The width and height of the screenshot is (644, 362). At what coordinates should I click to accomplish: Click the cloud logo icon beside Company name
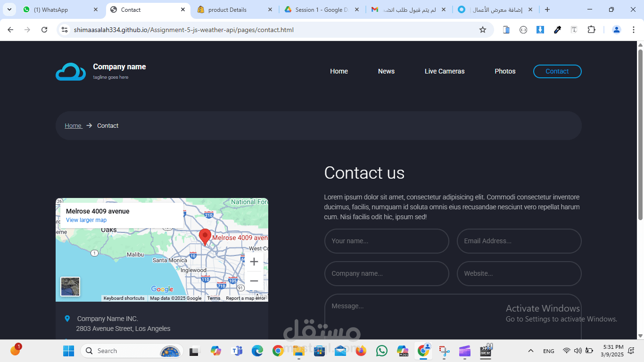pos(71,72)
